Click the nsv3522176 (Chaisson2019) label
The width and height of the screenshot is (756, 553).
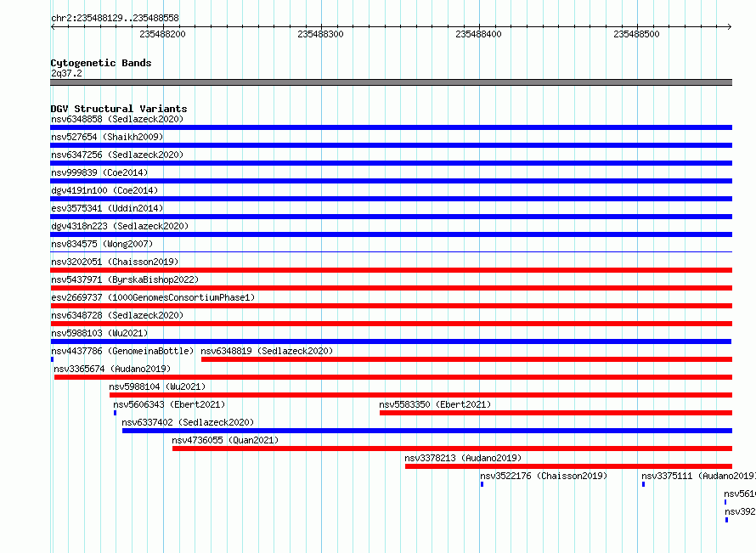pyautogui.click(x=544, y=476)
